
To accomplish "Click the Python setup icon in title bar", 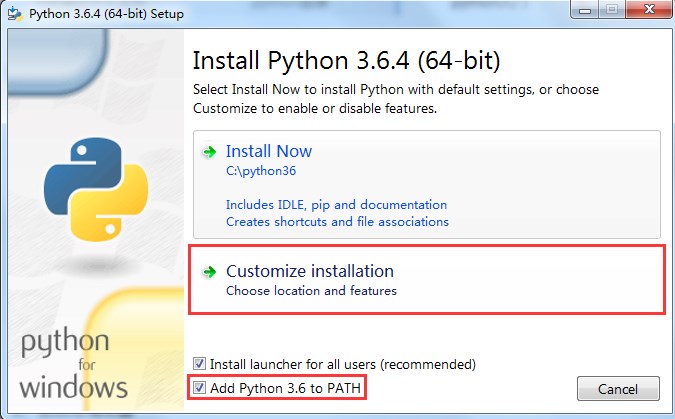I will [x=15, y=13].
